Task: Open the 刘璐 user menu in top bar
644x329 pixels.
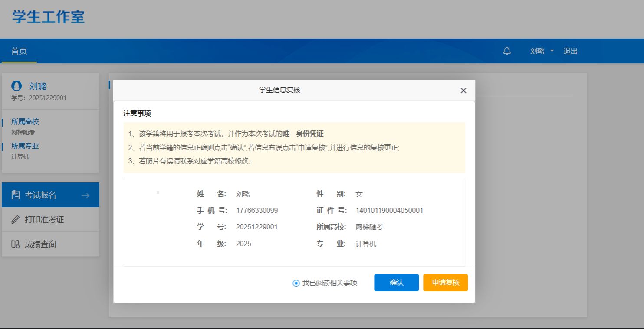Action: coord(537,51)
